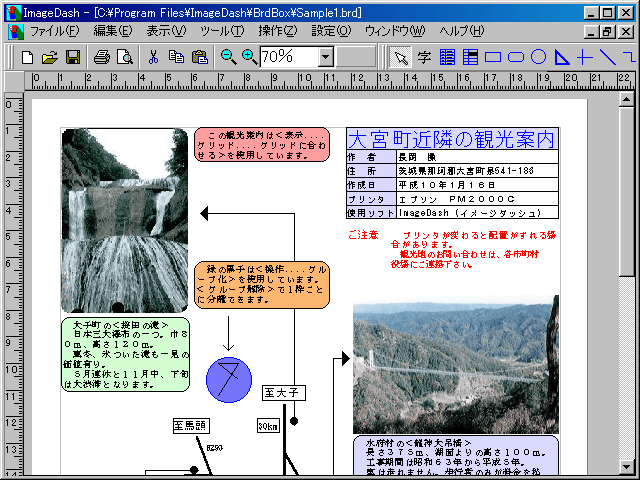Viewport: 640px width, 480px height.
Task: Select the diagonal line tool
Action: pyautogui.click(x=608, y=57)
